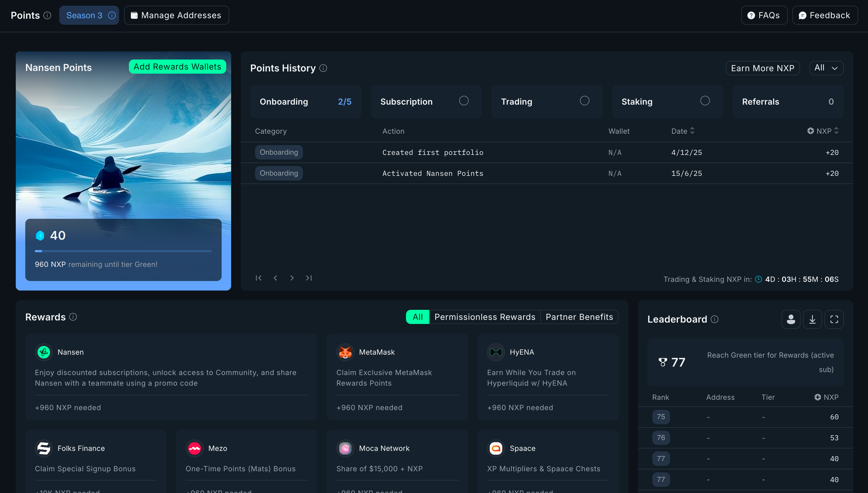Select the Referrals category card
Image resolution: width=868 pixels, height=493 pixels.
tap(788, 101)
